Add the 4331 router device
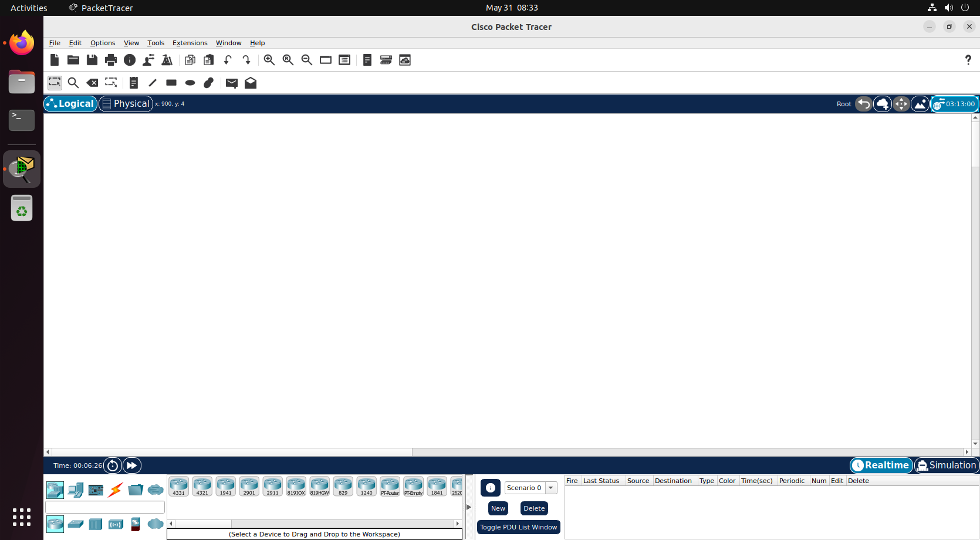Viewport: 980px width, 540px height. [x=179, y=487]
